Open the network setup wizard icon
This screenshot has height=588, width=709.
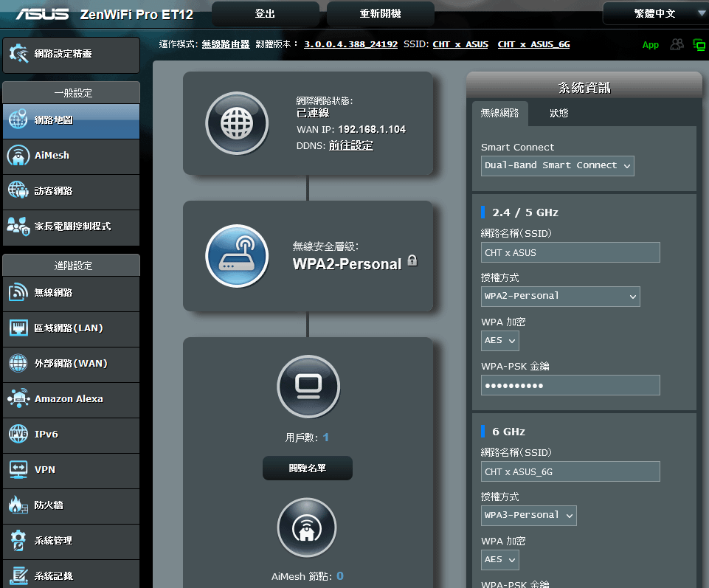18,54
